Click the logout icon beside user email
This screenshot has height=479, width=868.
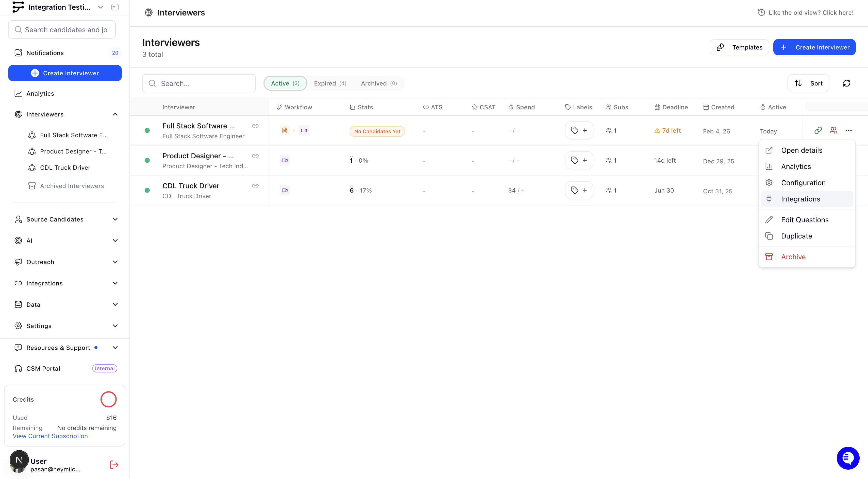point(114,465)
